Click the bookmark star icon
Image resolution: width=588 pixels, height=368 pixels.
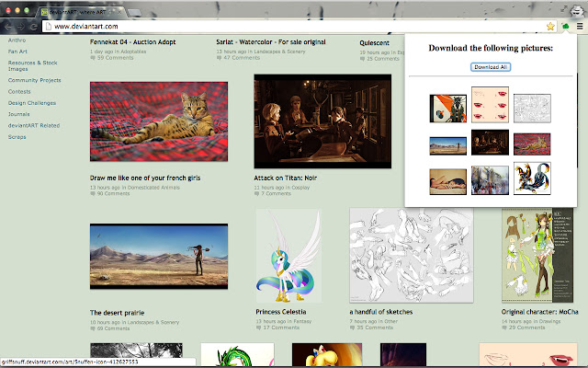[x=550, y=27]
